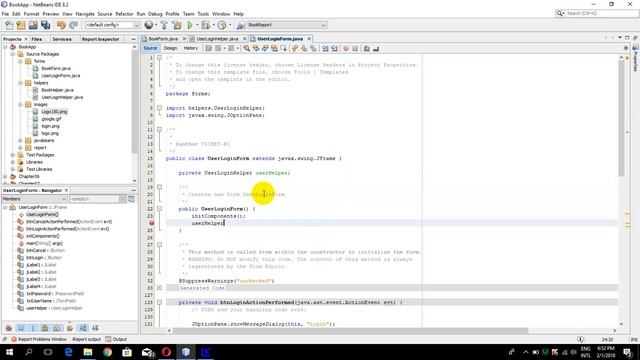Click Find Next Occurrence icon

coord(265,49)
